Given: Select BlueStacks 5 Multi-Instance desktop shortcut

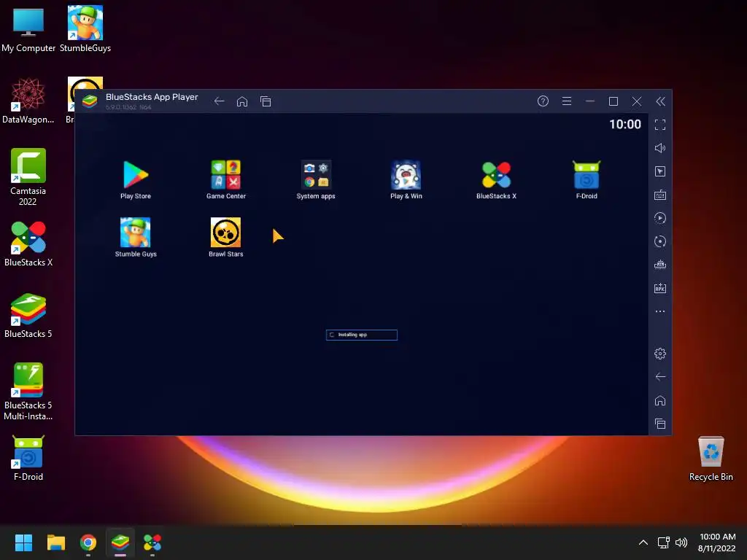Looking at the screenshot, I should click(28, 392).
